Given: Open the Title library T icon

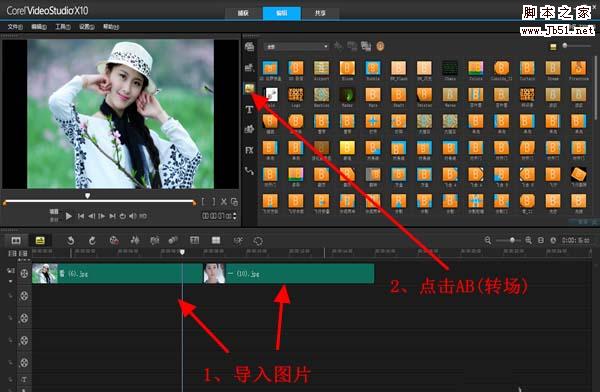Looking at the screenshot, I should click(249, 110).
